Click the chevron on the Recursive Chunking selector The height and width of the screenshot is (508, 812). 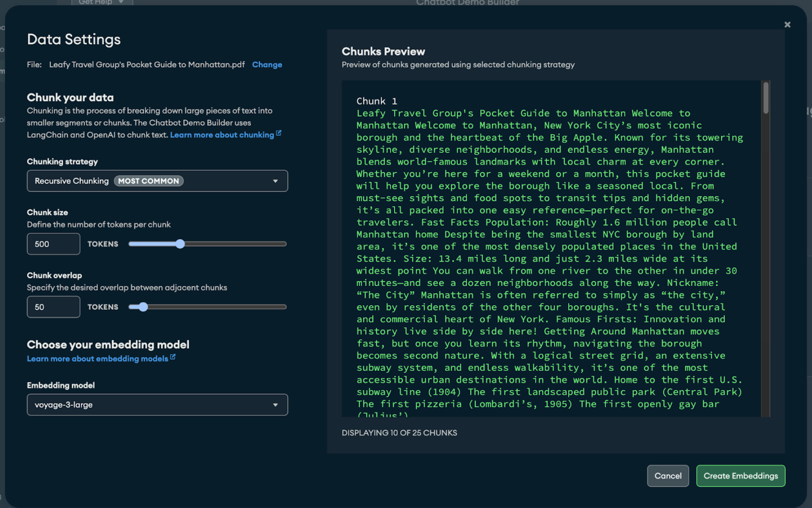pos(275,181)
